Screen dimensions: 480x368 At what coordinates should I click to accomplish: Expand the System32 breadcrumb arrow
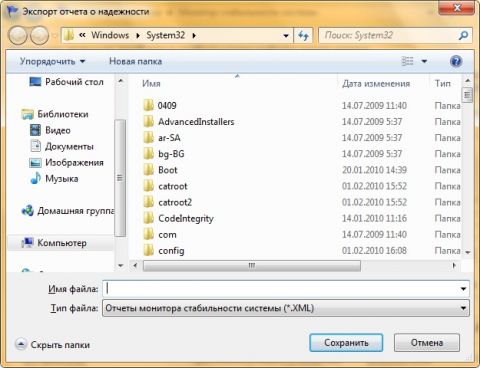point(194,35)
